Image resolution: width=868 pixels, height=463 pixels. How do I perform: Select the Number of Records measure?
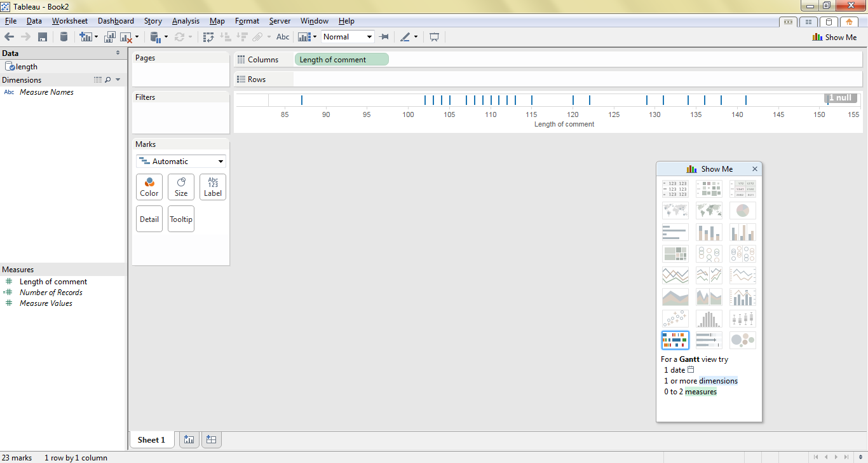click(x=51, y=293)
